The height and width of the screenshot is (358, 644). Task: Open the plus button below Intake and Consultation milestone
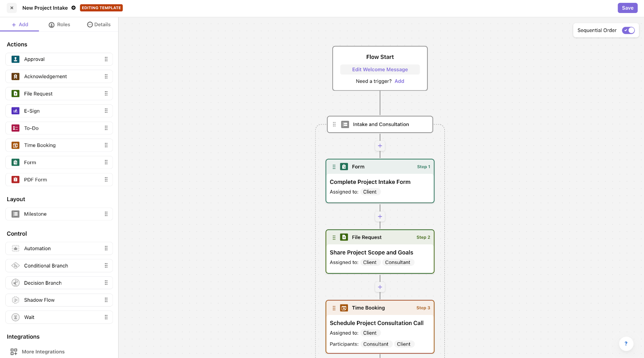click(380, 146)
